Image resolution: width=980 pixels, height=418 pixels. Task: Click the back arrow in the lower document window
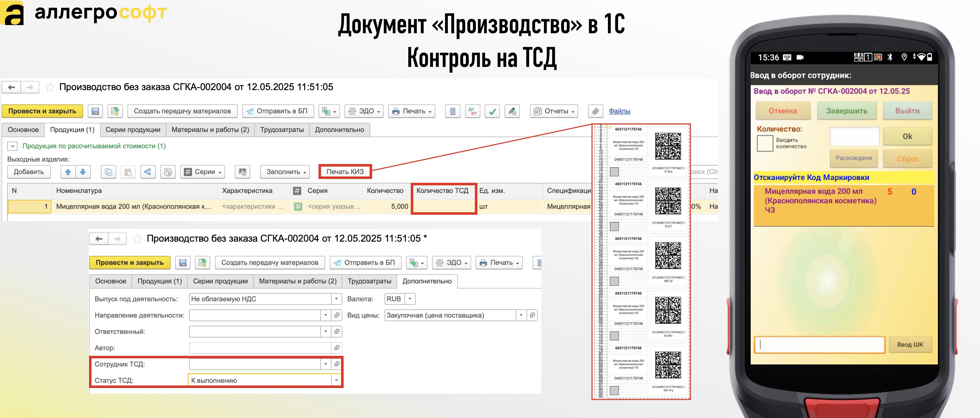[99, 239]
